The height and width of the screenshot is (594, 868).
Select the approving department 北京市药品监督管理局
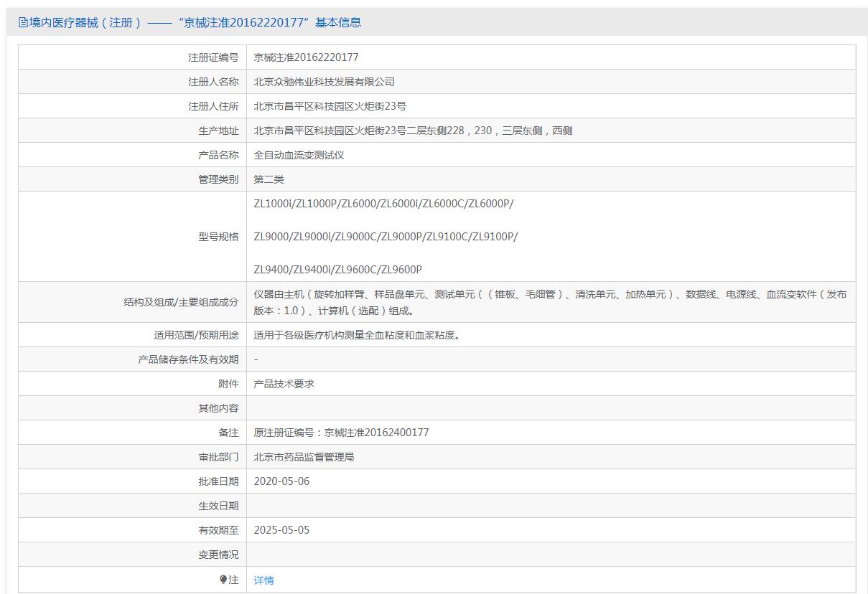tap(304, 457)
